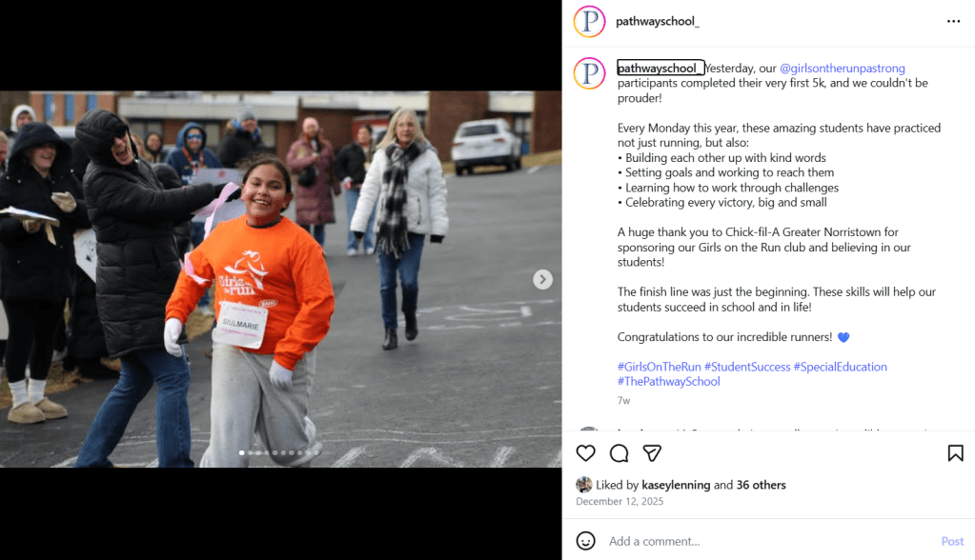Like the post with heart icon

point(585,453)
